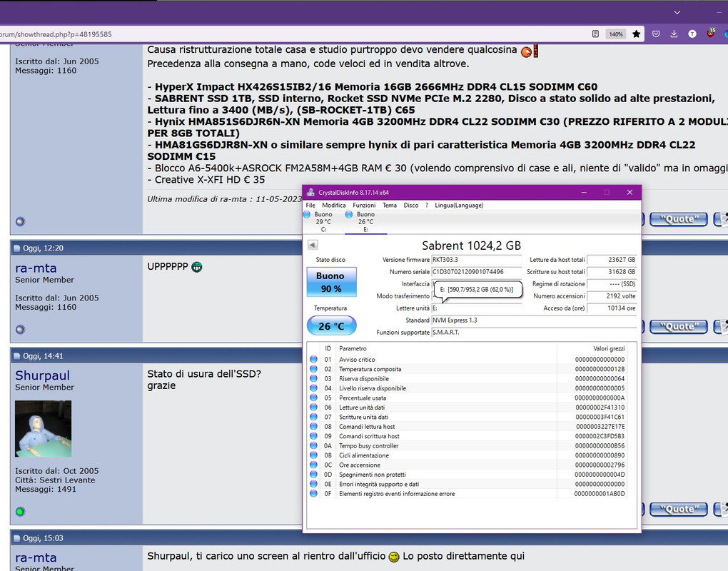The height and width of the screenshot is (571, 728).
Task: Toggle reader view icon in address bar
Action: coord(595,34)
